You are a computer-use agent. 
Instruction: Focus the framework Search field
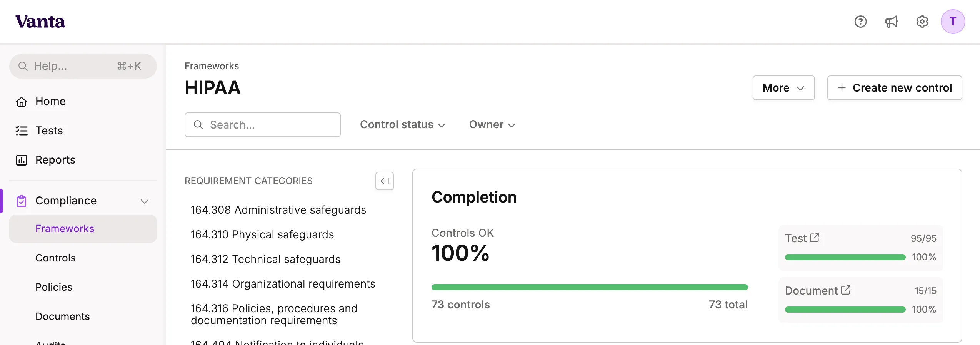pos(269,125)
